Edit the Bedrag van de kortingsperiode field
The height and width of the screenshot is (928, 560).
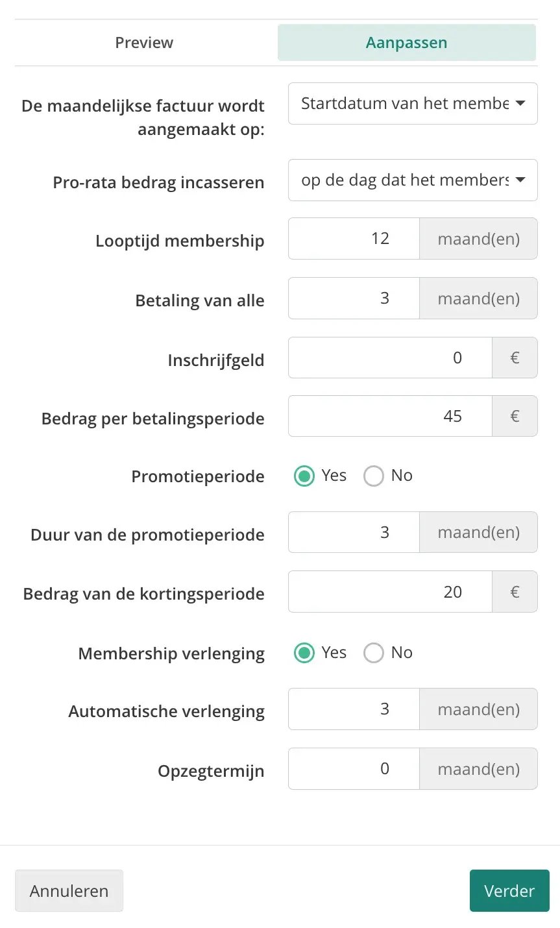[x=390, y=592]
